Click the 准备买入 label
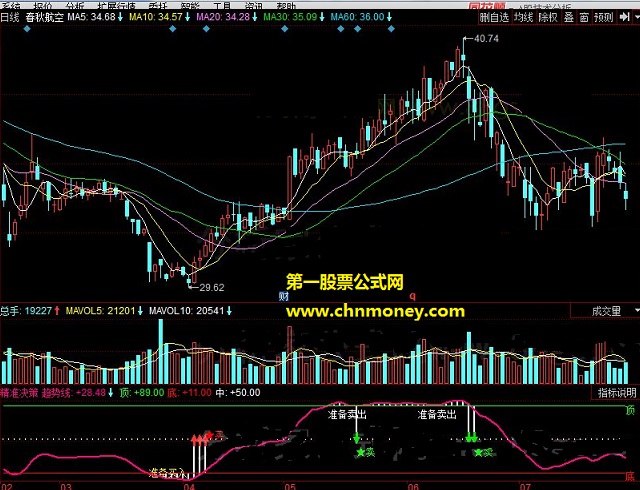Screen dimensions: 640x490 (167, 473)
